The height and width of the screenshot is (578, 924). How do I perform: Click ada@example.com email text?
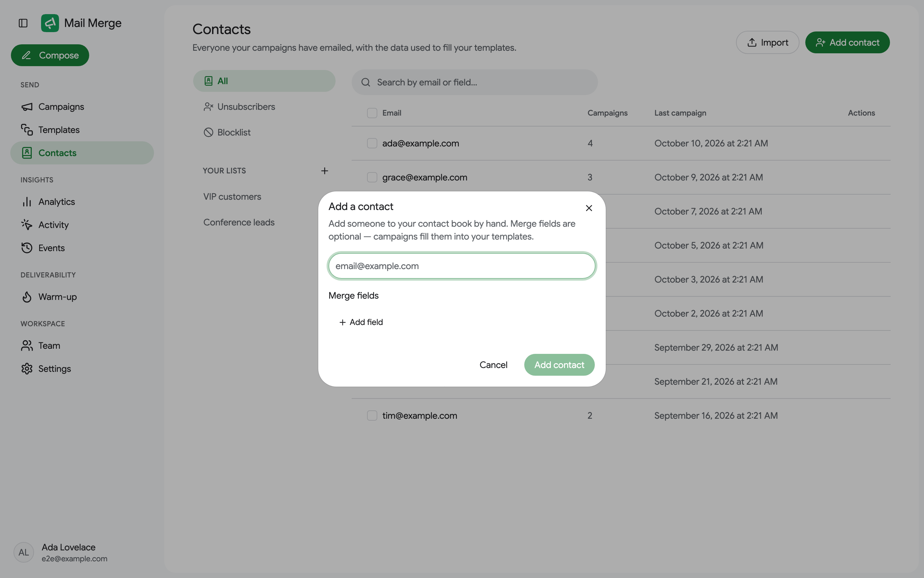[x=420, y=143]
